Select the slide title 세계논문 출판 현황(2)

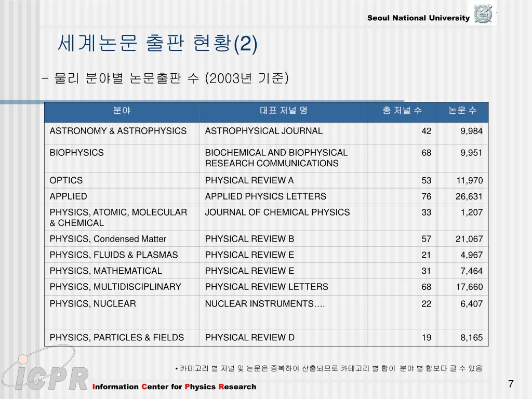[157, 44]
